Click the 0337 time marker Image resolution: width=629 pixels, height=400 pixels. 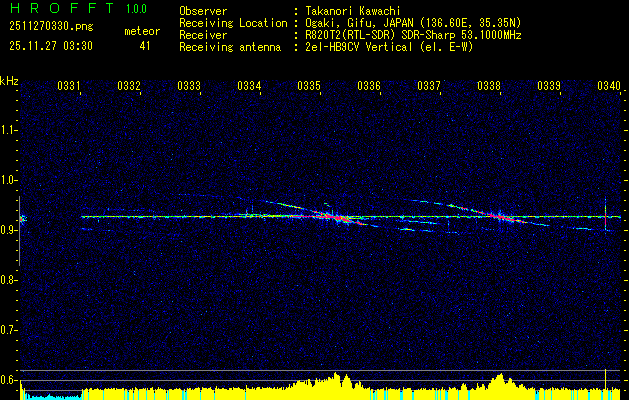coord(429,85)
